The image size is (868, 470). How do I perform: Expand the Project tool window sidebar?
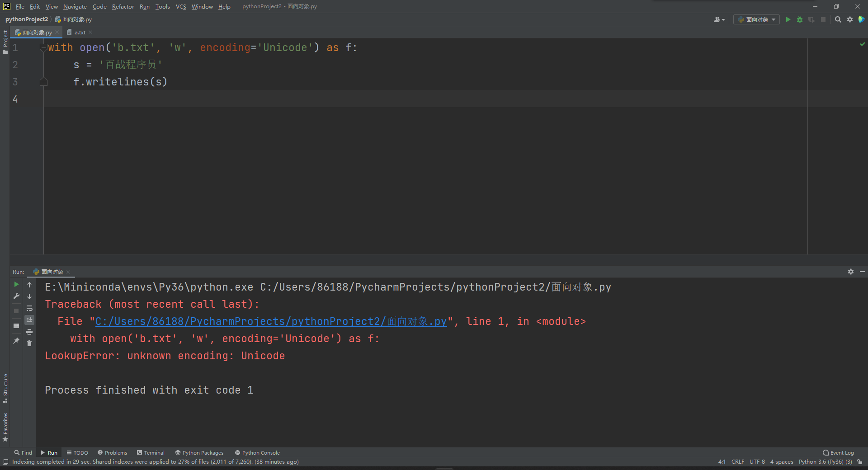[x=5, y=42]
